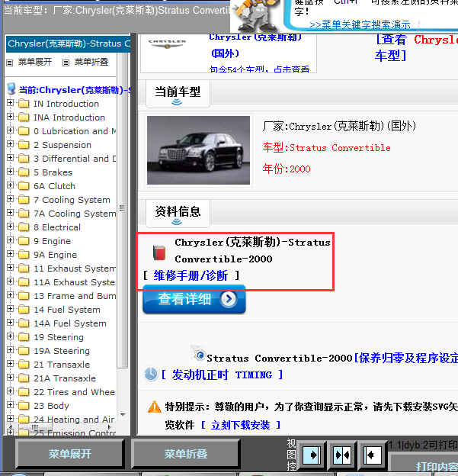Click the black Chrysler car photo

click(x=198, y=150)
